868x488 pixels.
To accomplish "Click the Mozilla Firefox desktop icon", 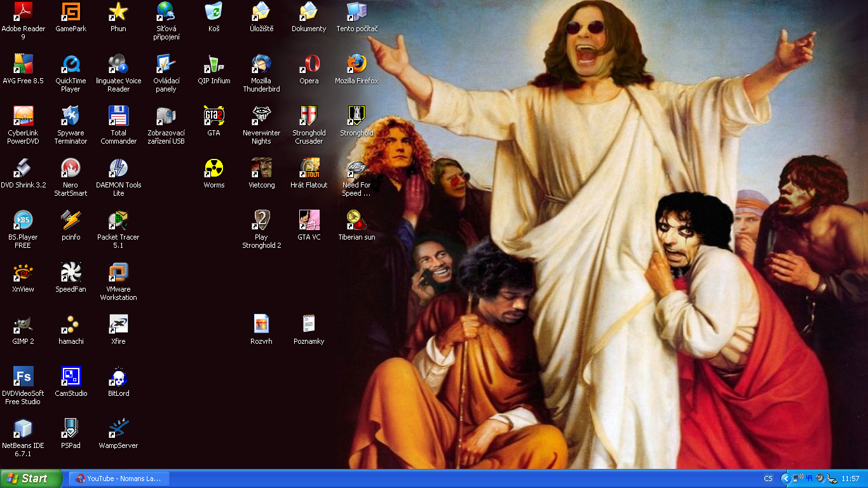I will click(356, 64).
